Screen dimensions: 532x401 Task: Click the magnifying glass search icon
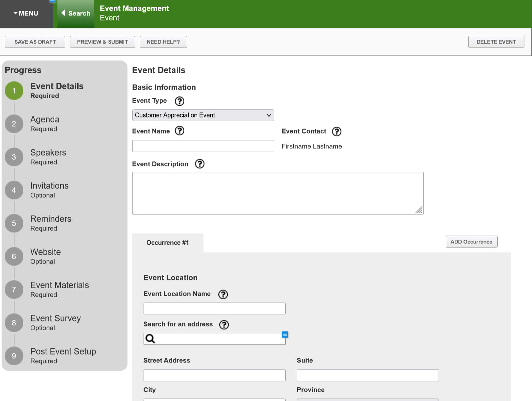pos(150,339)
